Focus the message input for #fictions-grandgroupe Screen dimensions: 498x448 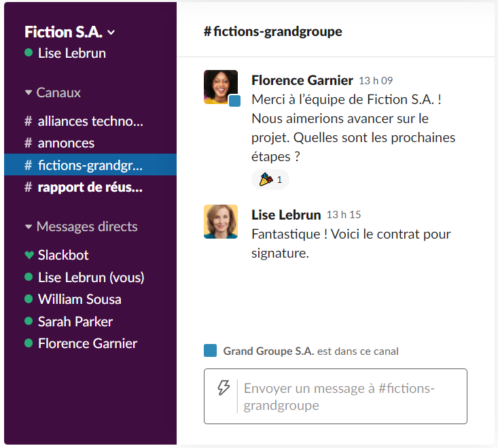coord(346,397)
